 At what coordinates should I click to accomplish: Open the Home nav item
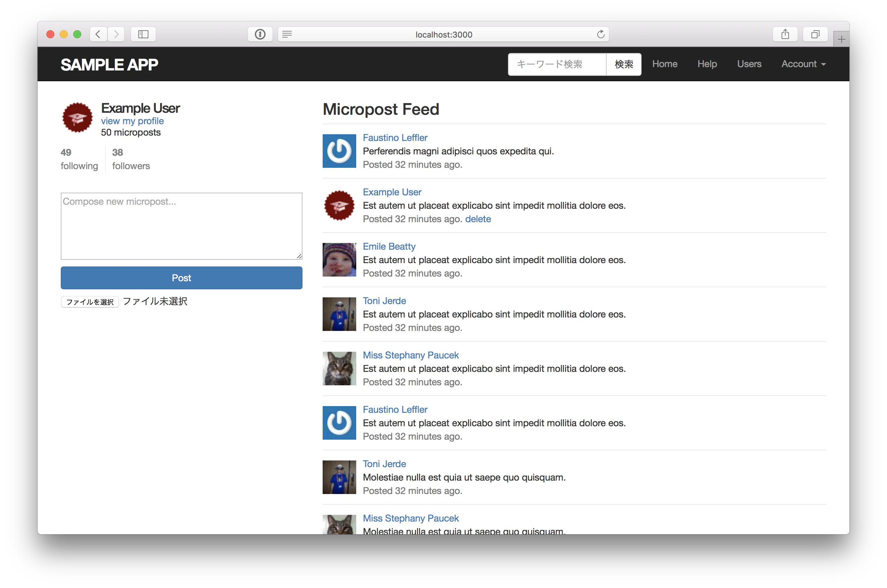tap(665, 64)
